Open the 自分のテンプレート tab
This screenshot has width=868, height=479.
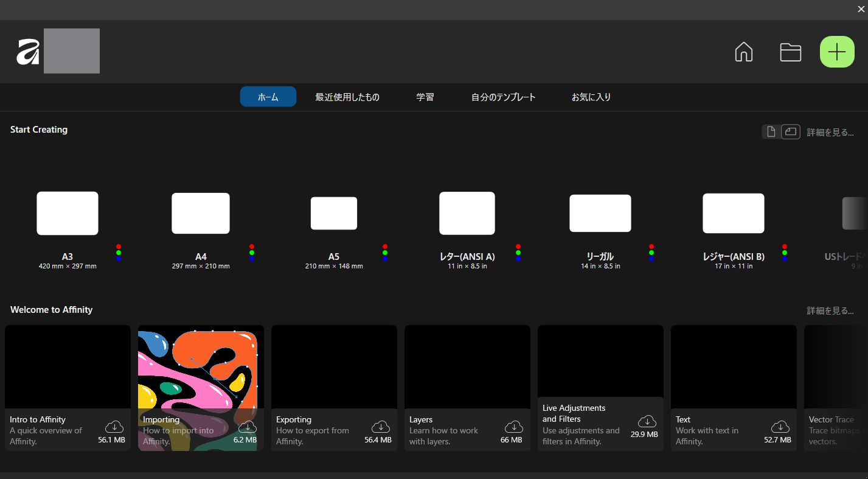pyautogui.click(x=503, y=97)
